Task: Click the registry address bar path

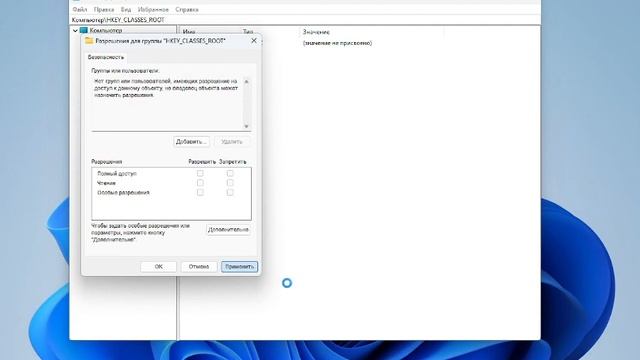Action: point(118,20)
